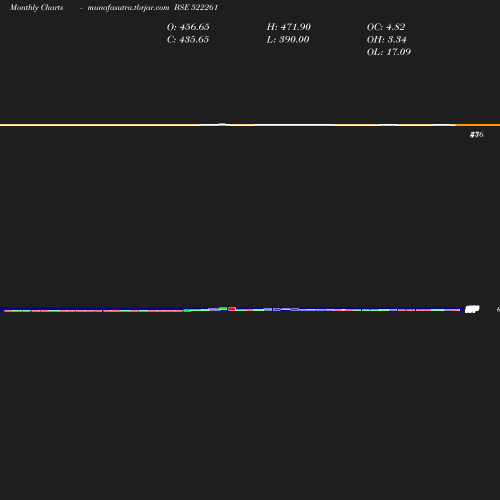Image resolution: width=500 pixels, height=500 pixels.
Task: Click the "OC: 4.82" value
Action: [386, 27]
